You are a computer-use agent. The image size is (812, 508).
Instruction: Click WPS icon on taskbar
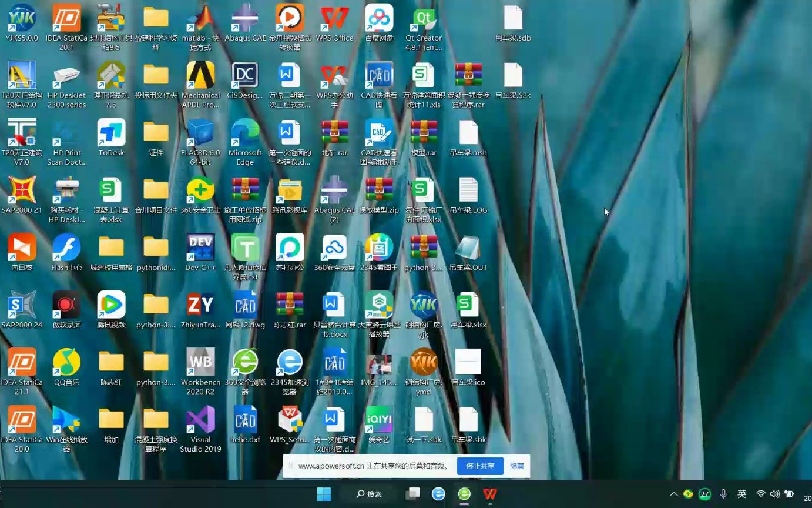[x=490, y=494]
